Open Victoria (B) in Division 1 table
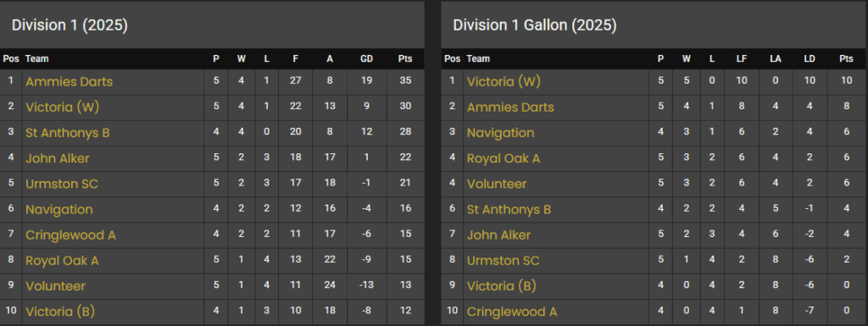The image size is (868, 326). (60, 312)
